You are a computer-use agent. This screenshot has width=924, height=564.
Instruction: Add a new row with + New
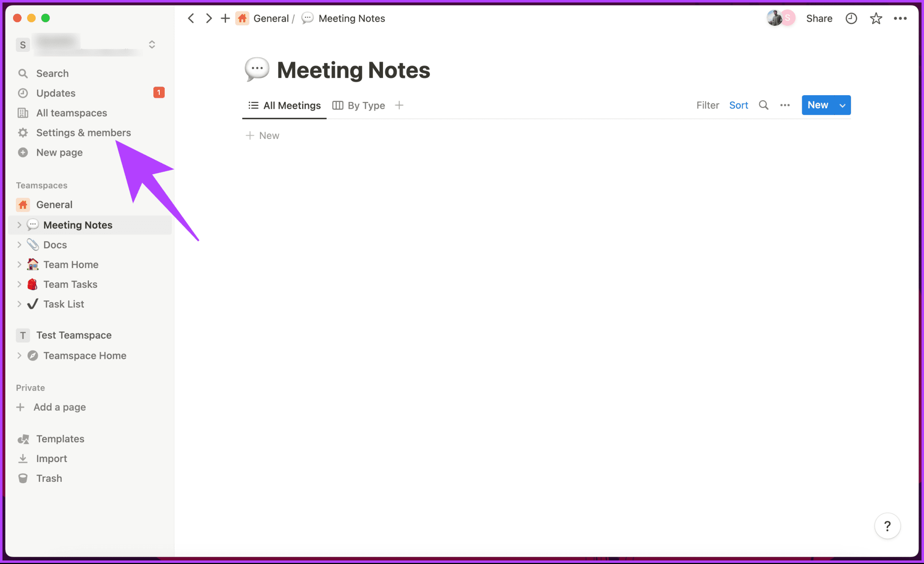point(263,136)
